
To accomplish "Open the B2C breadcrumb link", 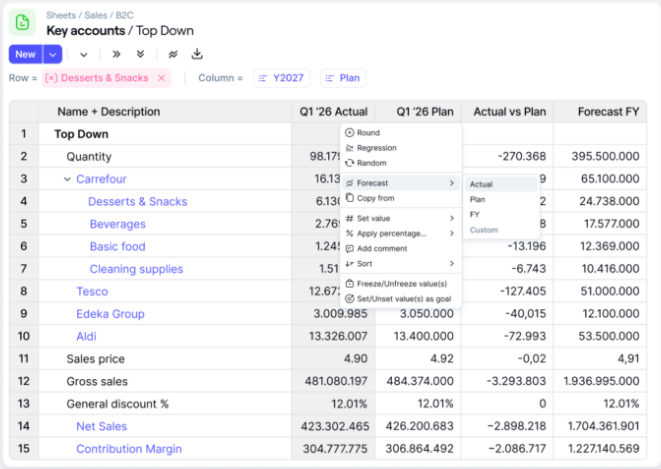I will 124,16.
